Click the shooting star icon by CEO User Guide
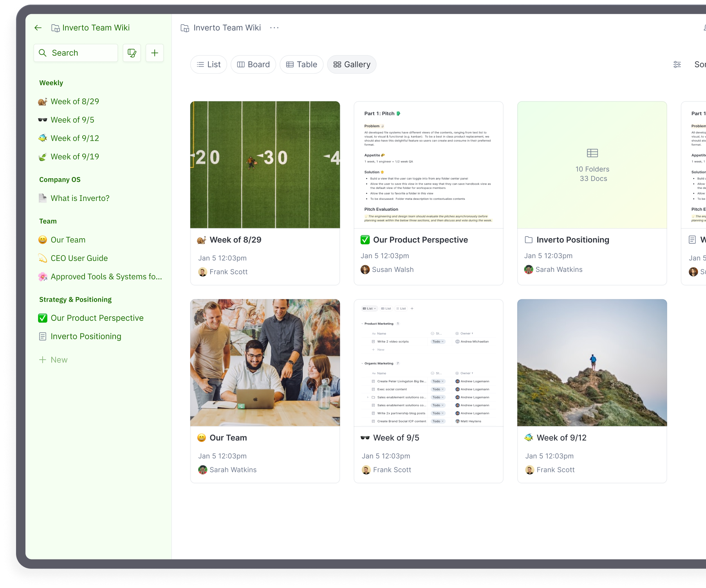Screen dimensions: 706x588 point(43,258)
